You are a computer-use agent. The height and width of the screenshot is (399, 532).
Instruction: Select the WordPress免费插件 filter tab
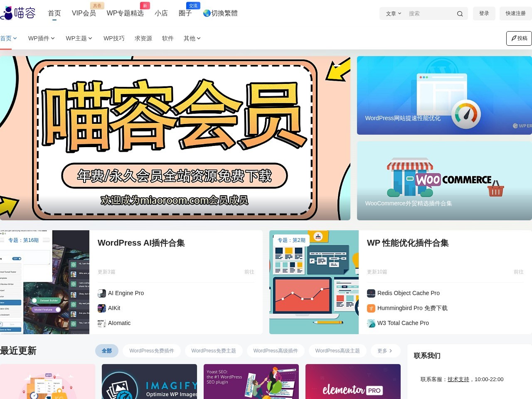point(152,351)
